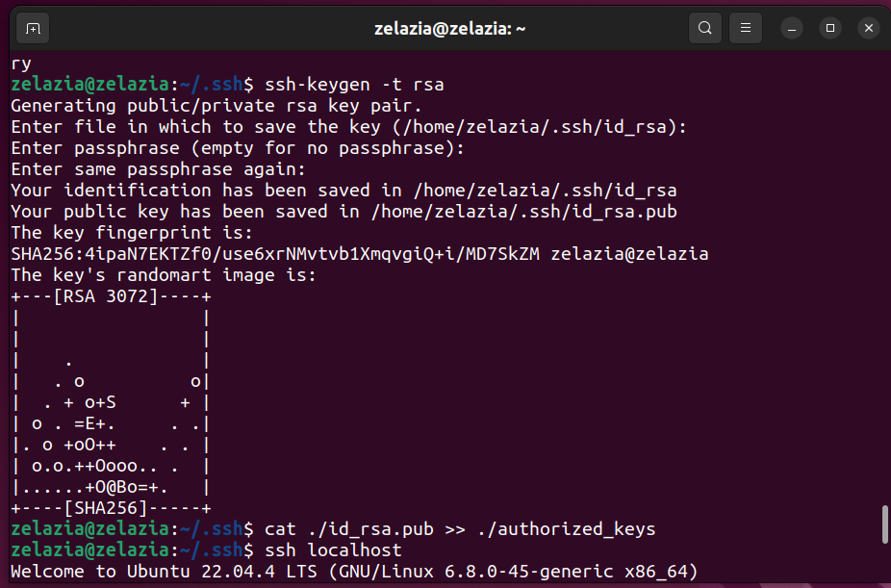Viewport: 891px width, 588px height.
Task: Click the SHA256 key fingerprint string
Action: 275,254
